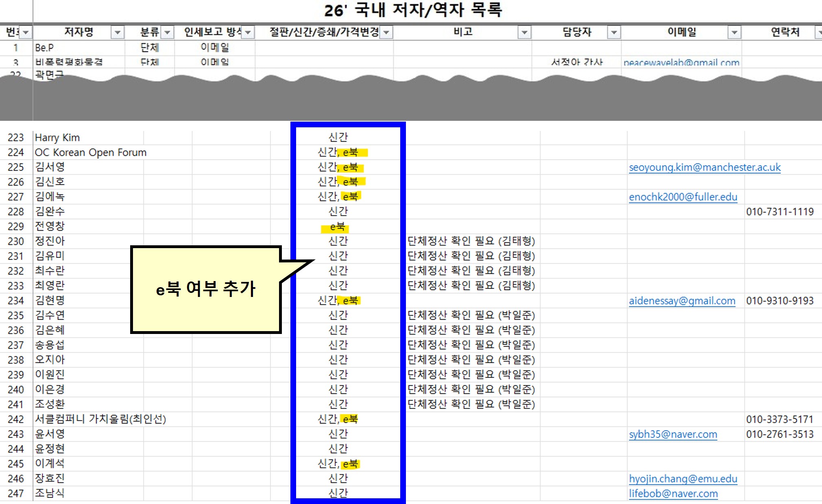
Task: Select the 연락처 column header
Action: coord(785,32)
